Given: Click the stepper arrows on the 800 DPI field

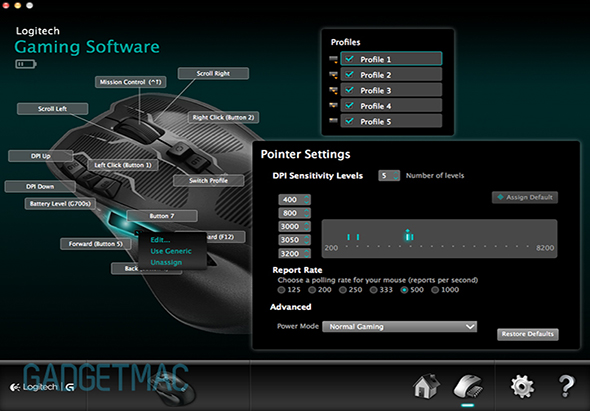Looking at the screenshot, I should pos(307,213).
